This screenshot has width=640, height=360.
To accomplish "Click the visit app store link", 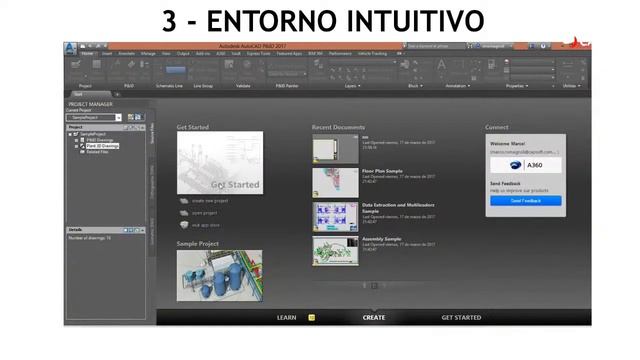I will pos(206,225).
